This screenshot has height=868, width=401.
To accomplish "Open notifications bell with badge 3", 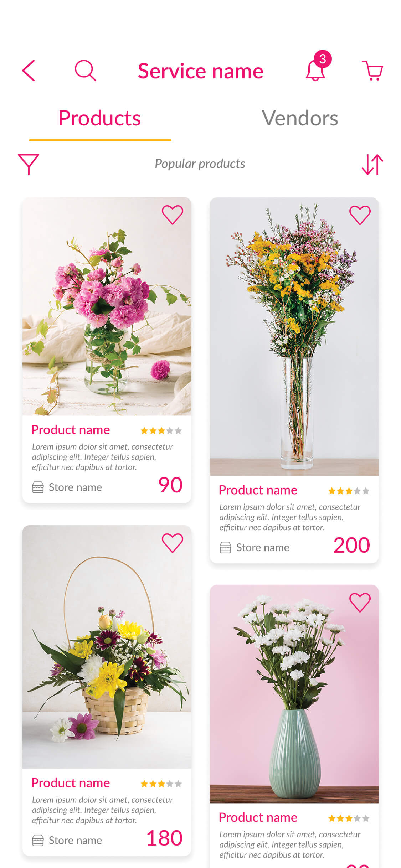I will [x=317, y=67].
